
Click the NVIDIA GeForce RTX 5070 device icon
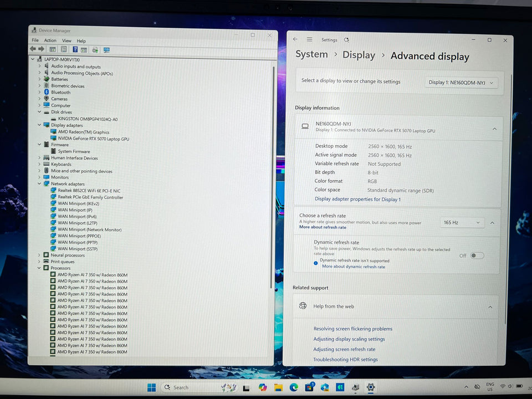[53, 138]
